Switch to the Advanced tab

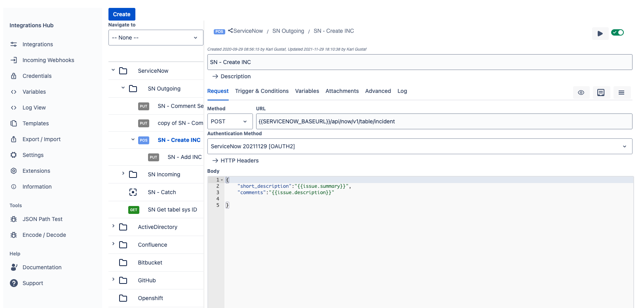click(x=378, y=91)
